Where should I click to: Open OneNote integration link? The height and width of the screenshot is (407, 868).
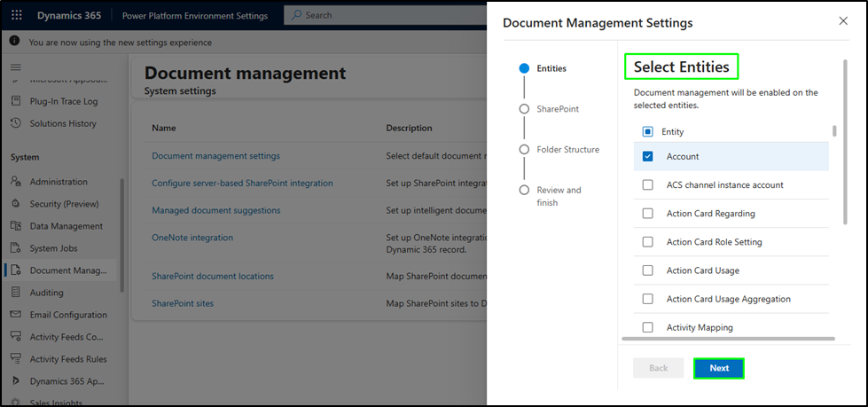[192, 238]
